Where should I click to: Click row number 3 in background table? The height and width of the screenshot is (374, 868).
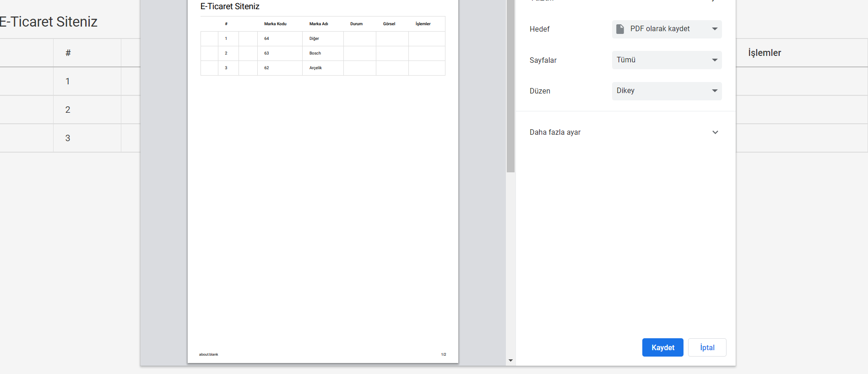click(x=68, y=138)
